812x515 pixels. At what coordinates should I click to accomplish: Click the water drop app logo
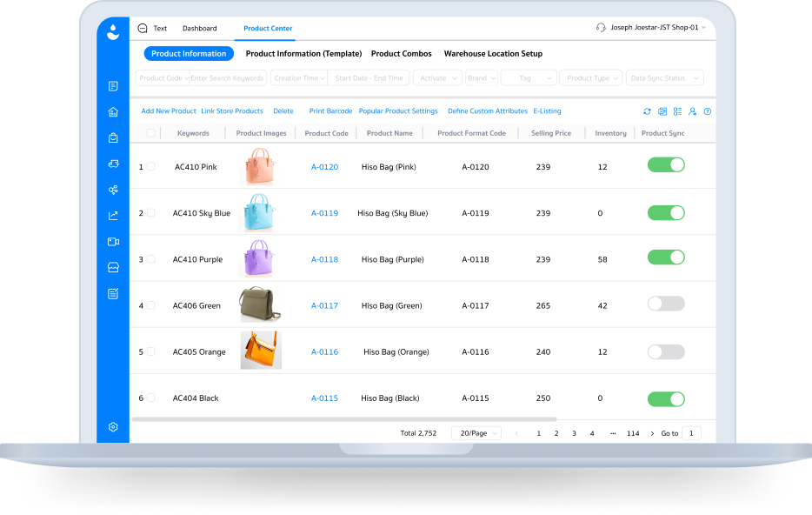[x=113, y=32]
